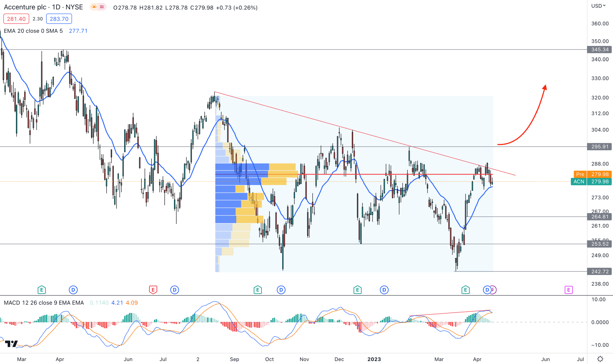Click the dividend D marker right after 2023 label
Image resolution: width=613 pixels, height=364 pixels.
[384, 290]
